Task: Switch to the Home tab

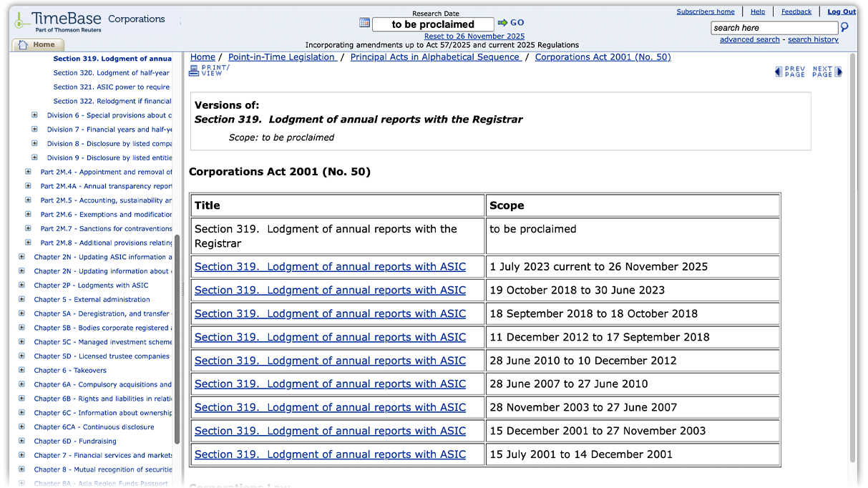Action: coord(39,44)
